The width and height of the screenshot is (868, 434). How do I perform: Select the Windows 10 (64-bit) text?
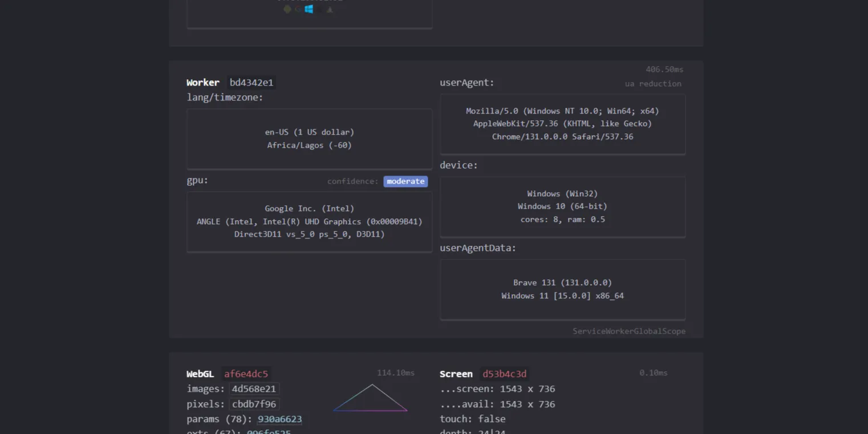(x=562, y=206)
